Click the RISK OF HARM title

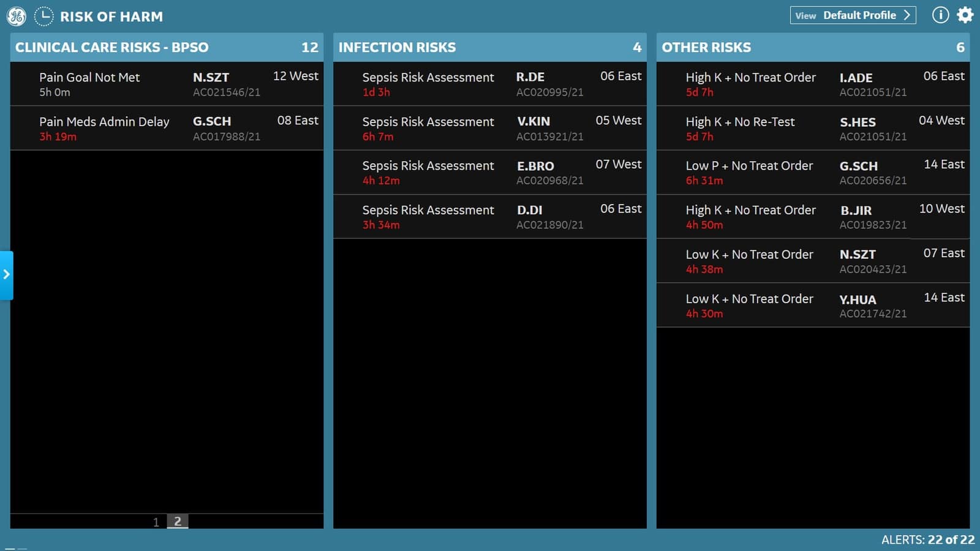tap(111, 17)
